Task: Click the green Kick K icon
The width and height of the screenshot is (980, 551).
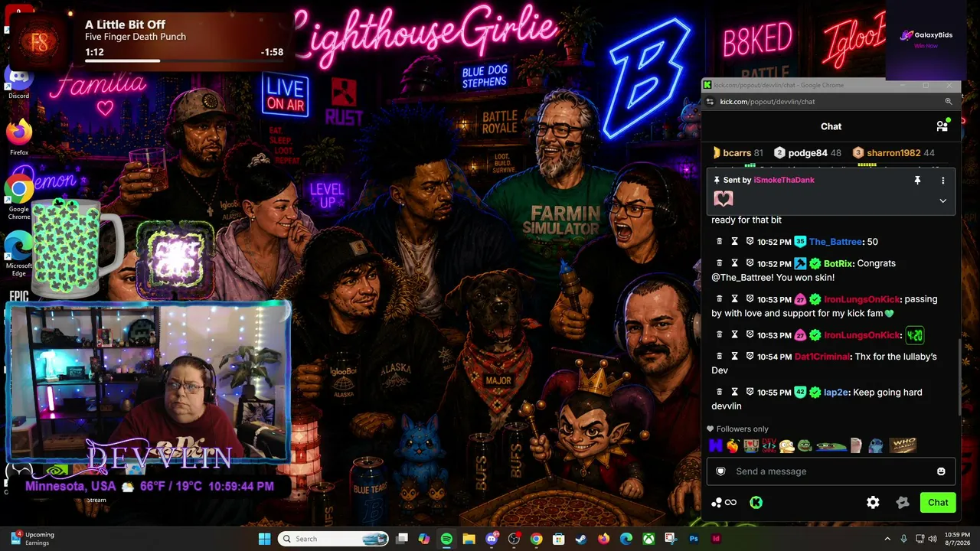Action: [756, 503]
